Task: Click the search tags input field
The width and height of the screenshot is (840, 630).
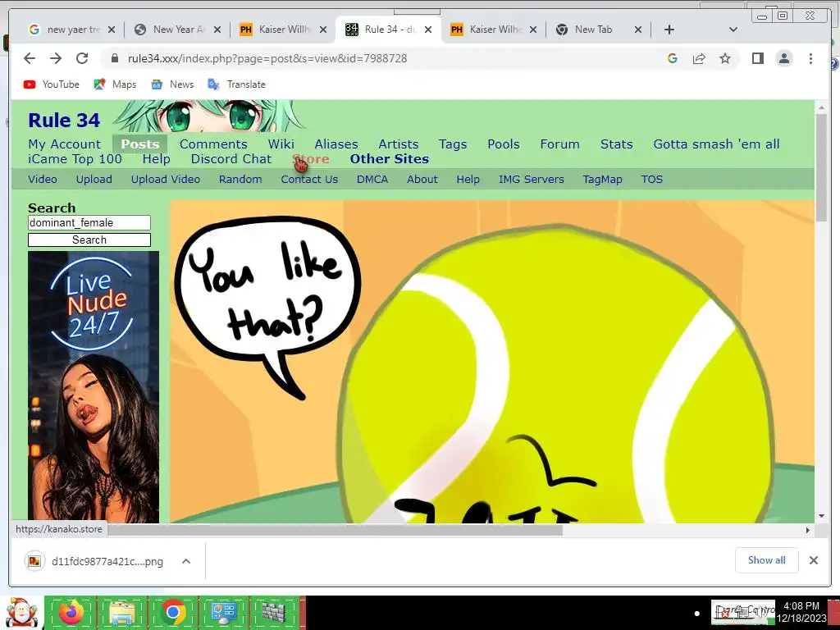Action: 89,223
